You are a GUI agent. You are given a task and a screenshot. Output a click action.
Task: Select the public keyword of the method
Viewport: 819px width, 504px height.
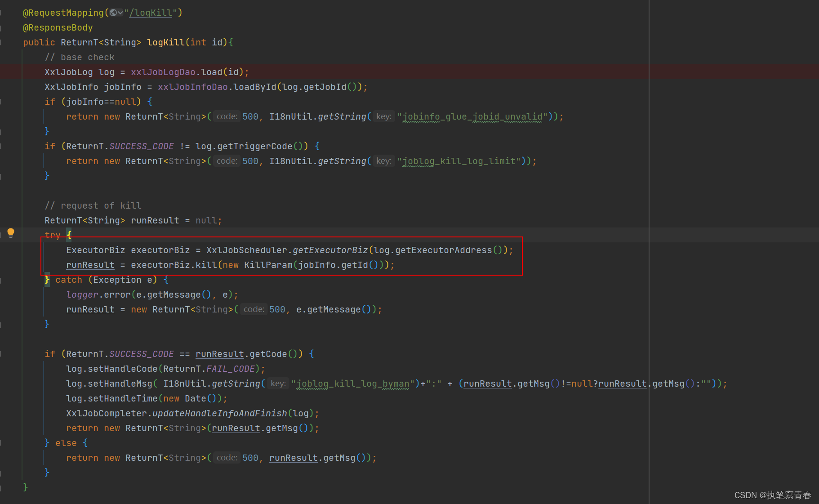[x=39, y=42]
